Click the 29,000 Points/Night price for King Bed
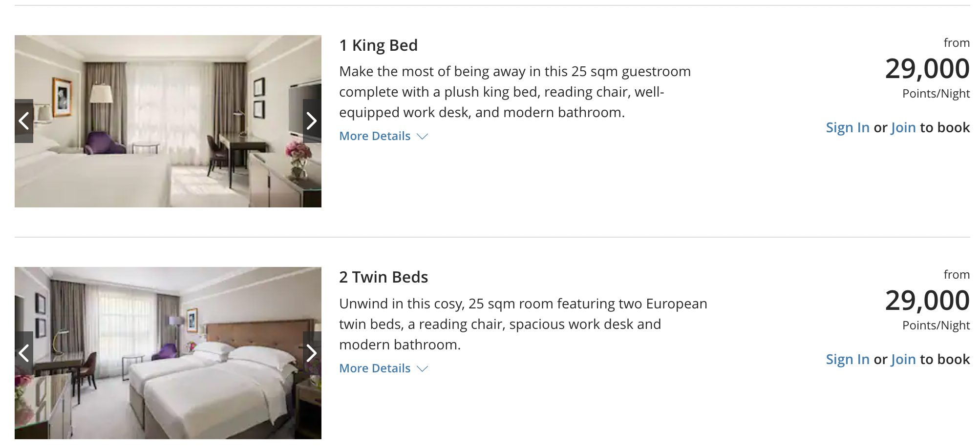Viewport: 980px width, 448px height. pos(927,68)
